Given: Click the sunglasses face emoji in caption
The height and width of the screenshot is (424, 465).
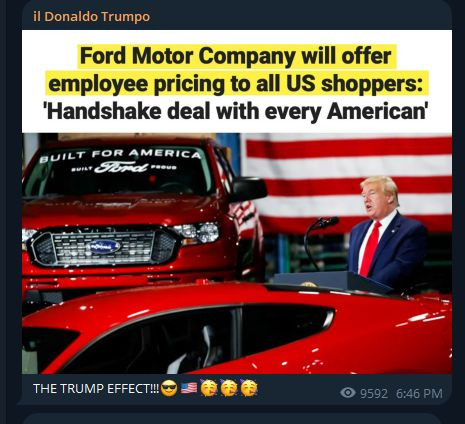Looking at the screenshot, I should point(169,388).
